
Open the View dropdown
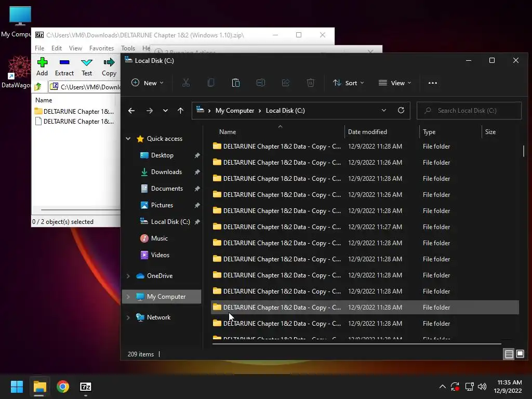pyautogui.click(x=395, y=83)
